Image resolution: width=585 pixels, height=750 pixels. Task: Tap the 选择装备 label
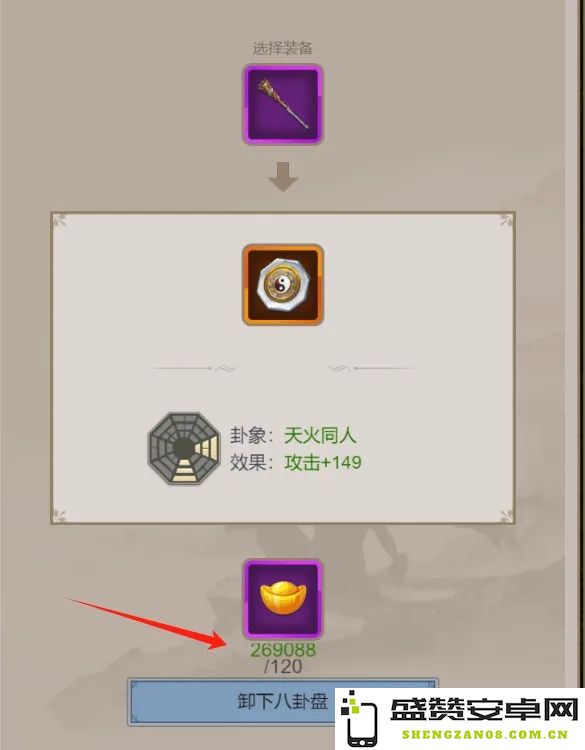click(282, 48)
